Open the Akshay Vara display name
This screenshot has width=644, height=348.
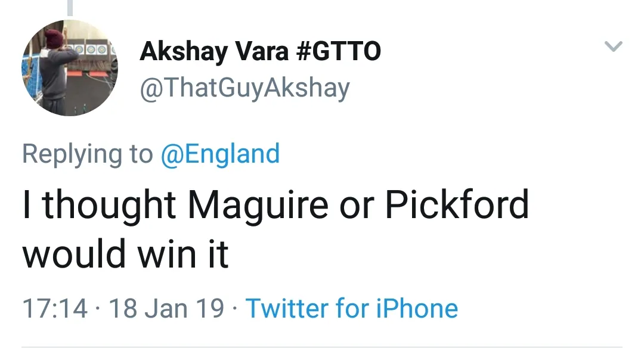point(216,52)
